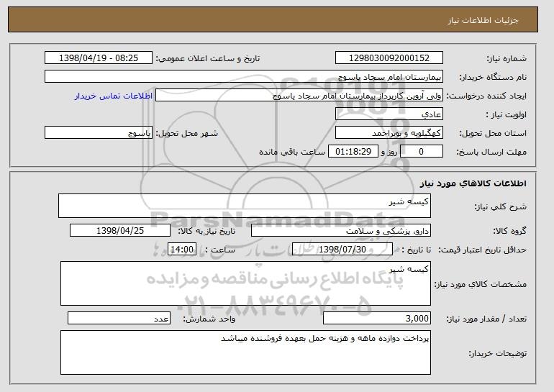This screenshot has width=554, height=392.
Task: Click the label تاریخ و ساعت اعلان عمومی
Action: click(x=208, y=59)
